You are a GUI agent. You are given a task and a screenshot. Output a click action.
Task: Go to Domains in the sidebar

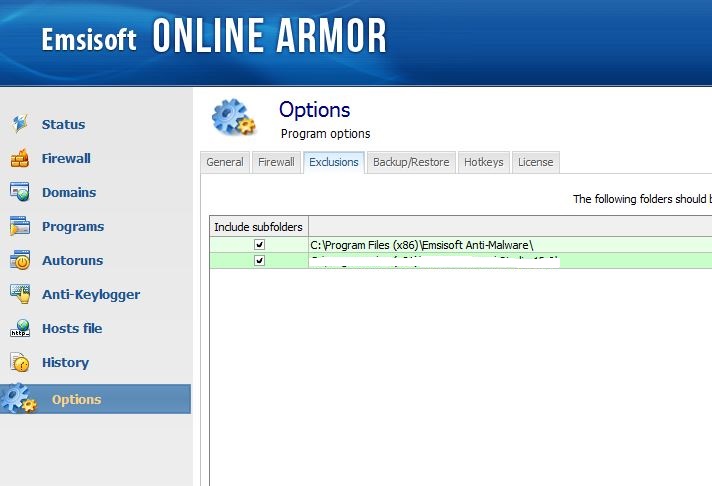point(69,193)
